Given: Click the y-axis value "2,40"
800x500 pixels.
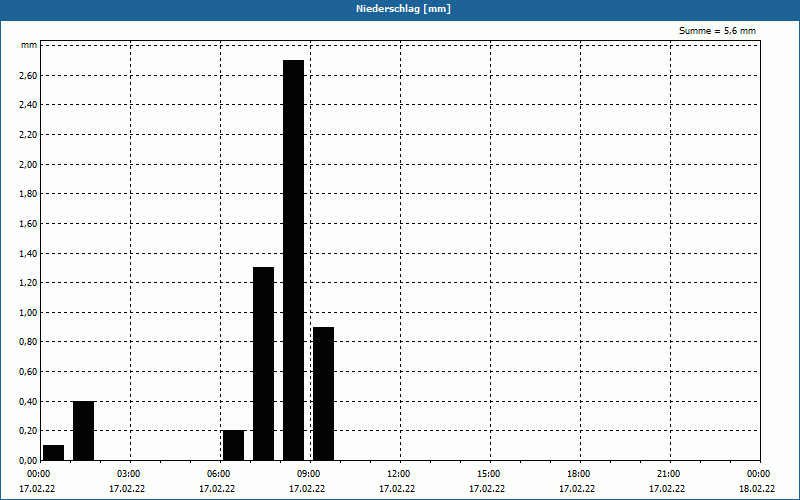Looking at the screenshot, I should coord(29,105).
